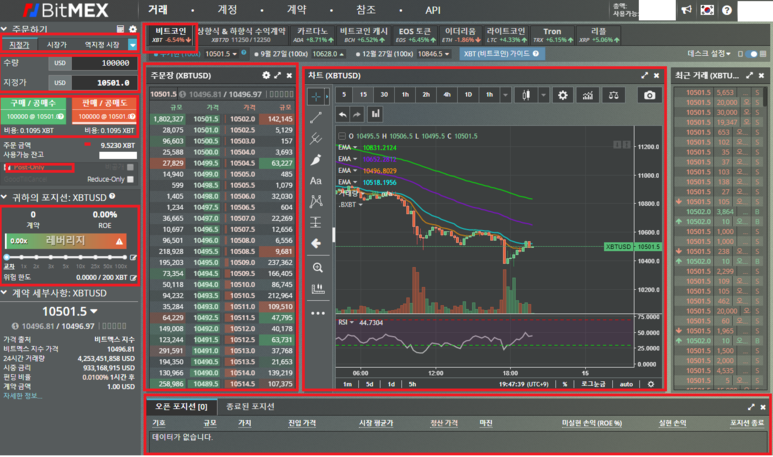Expand the 주문장 (XBTUSD) panel to fullscreen
The height and width of the screenshot is (457, 773).
point(278,75)
